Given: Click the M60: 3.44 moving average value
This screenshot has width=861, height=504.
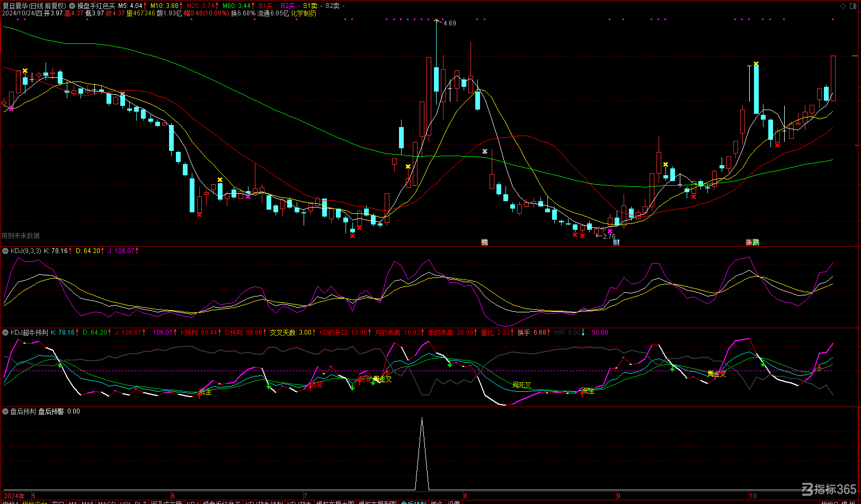Looking at the screenshot, I should (x=236, y=6).
